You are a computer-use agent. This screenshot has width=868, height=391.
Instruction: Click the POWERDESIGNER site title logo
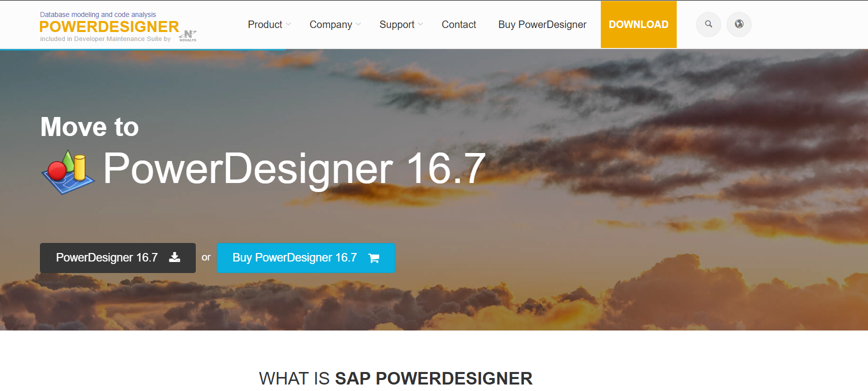pos(109,26)
